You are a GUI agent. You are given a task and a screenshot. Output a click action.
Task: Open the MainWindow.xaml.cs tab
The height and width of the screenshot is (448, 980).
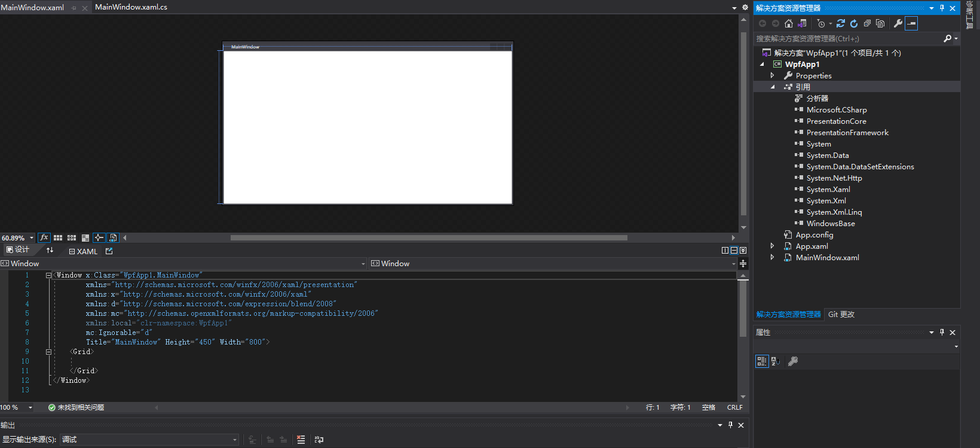tap(131, 7)
